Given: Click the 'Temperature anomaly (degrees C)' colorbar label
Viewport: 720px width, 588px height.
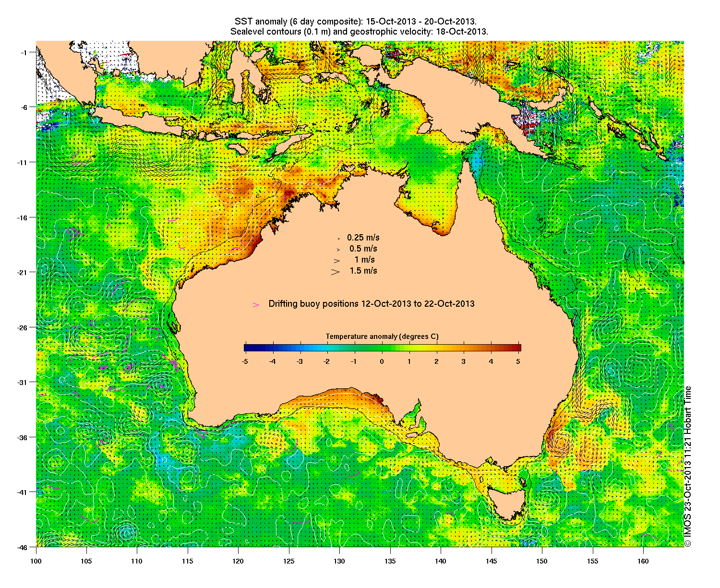Looking at the screenshot, I should tap(382, 336).
